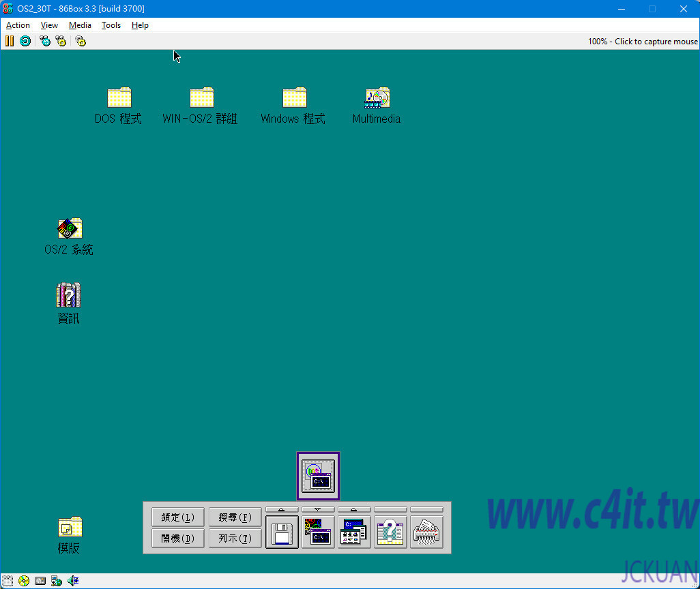
Task: Click the shredder launchpad icon
Action: click(x=426, y=532)
